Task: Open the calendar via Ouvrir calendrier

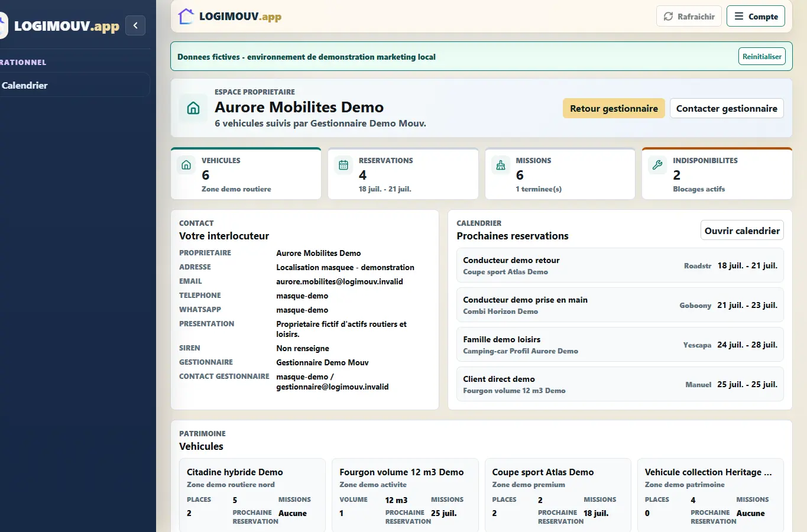Action: (x=742, y=231)
